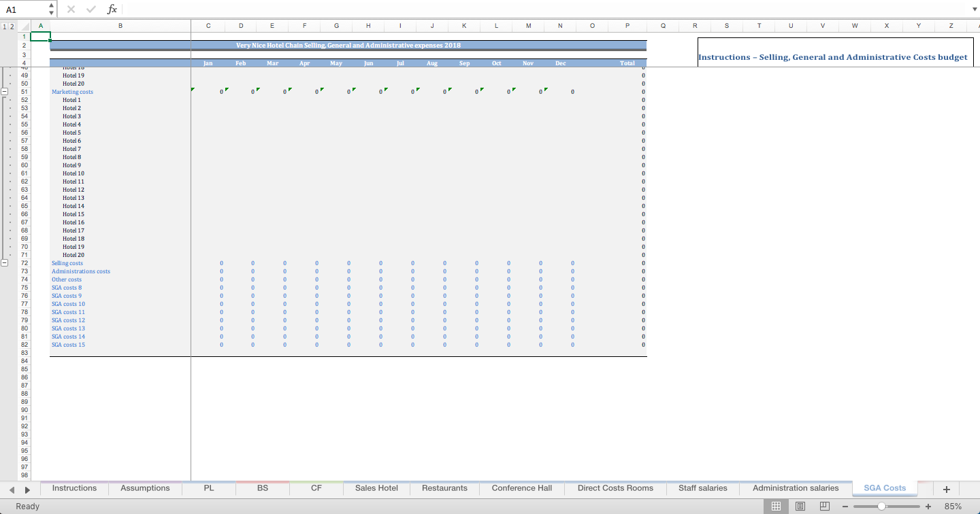The height and width of the screenshot is (514, 980).
Task: Switch to the CF sheet tab
Action: (316, 488)
